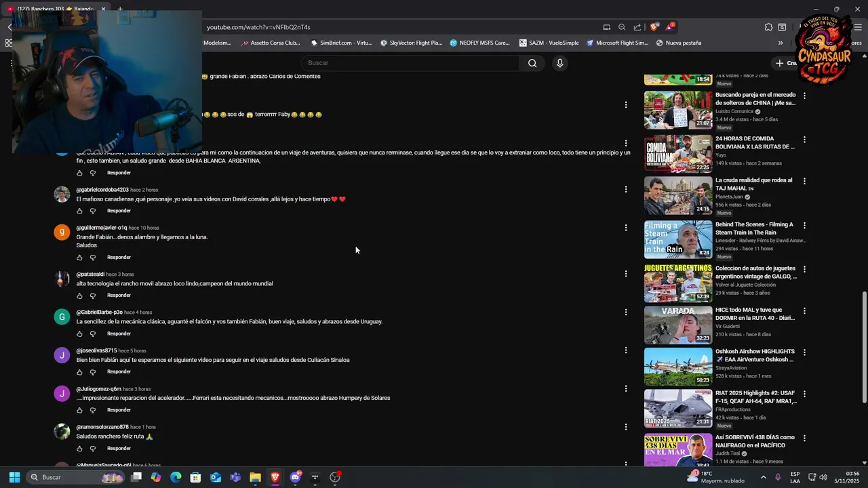Open Discord from the taskbar

point(295,477)
